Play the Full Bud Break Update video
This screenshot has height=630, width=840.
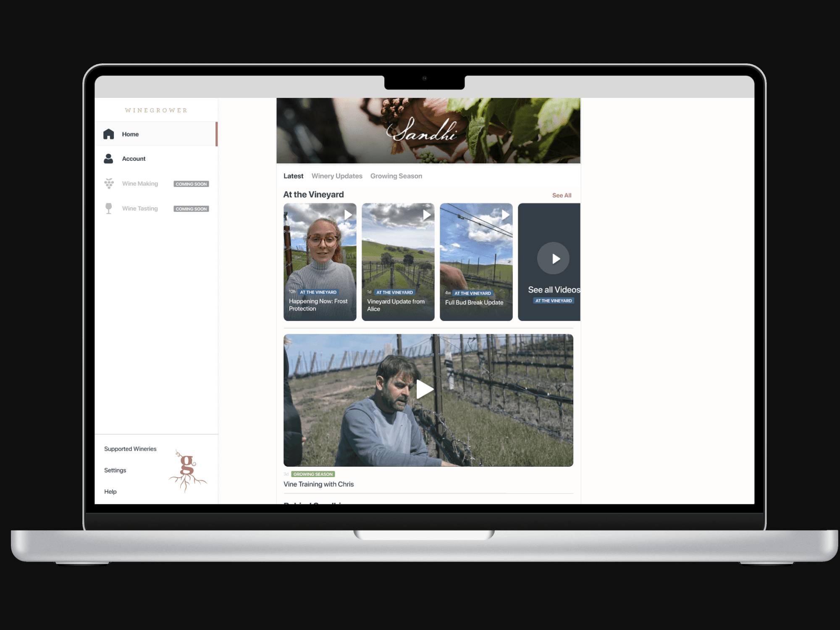(505, 215)
